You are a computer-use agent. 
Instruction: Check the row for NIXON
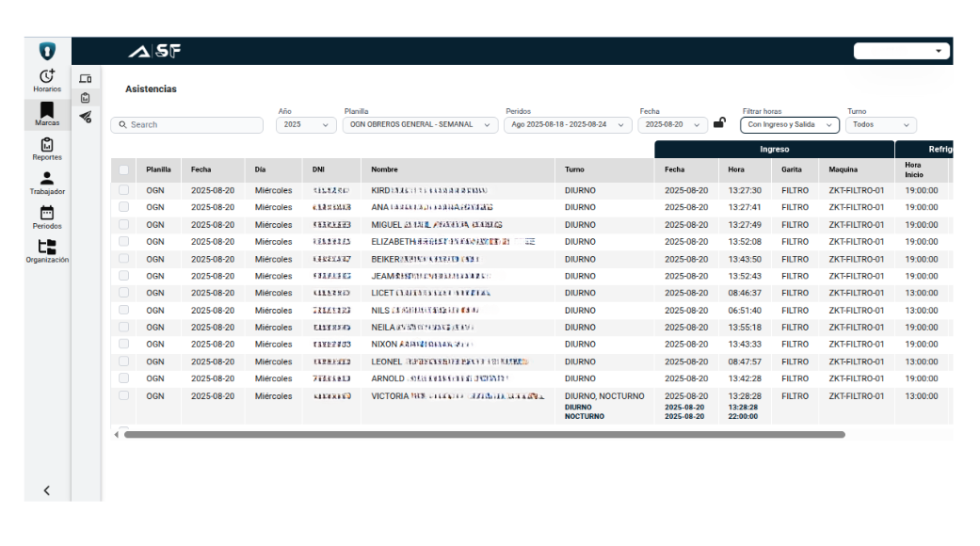123,344
